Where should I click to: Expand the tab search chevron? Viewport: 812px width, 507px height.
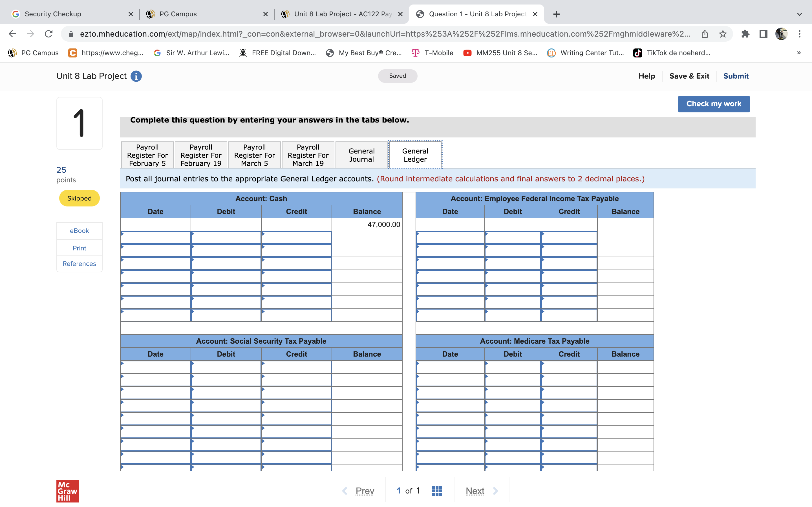(799, 14)
